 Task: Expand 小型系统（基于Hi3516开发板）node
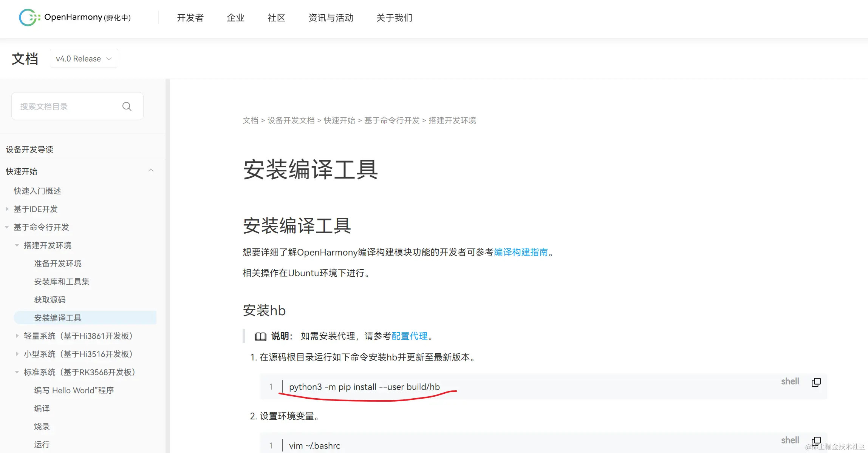17,354
